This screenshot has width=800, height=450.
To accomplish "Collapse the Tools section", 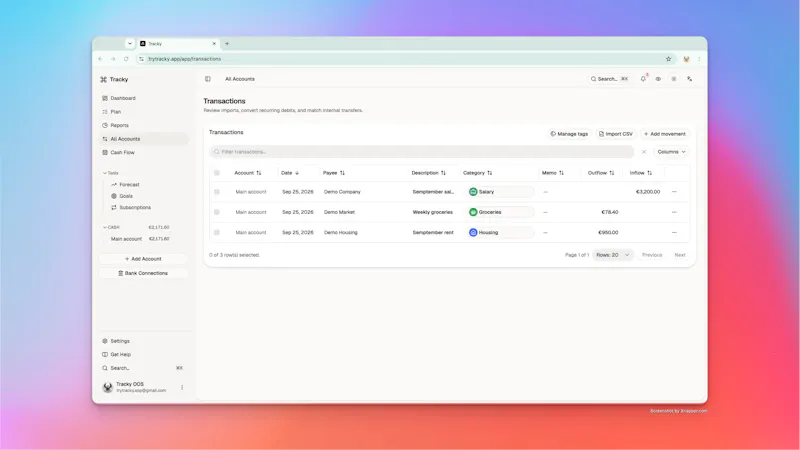I will click(110, 173).
